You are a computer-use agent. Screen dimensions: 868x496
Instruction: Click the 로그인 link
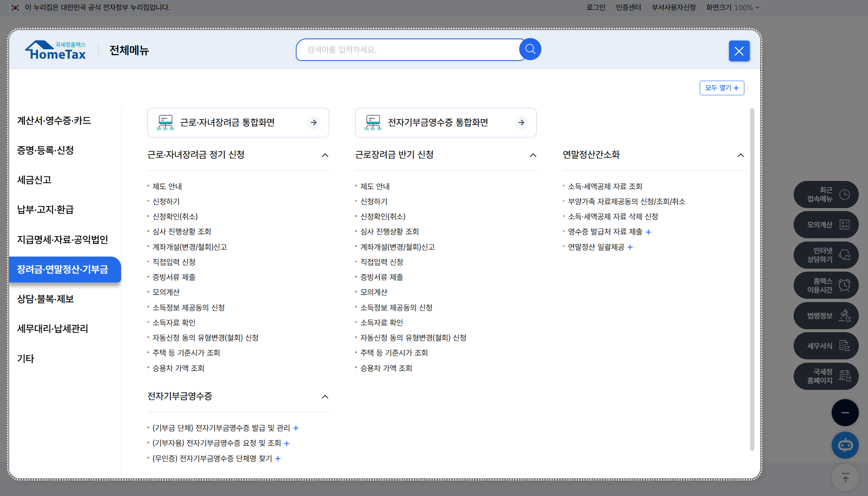[x=595, y=7]
